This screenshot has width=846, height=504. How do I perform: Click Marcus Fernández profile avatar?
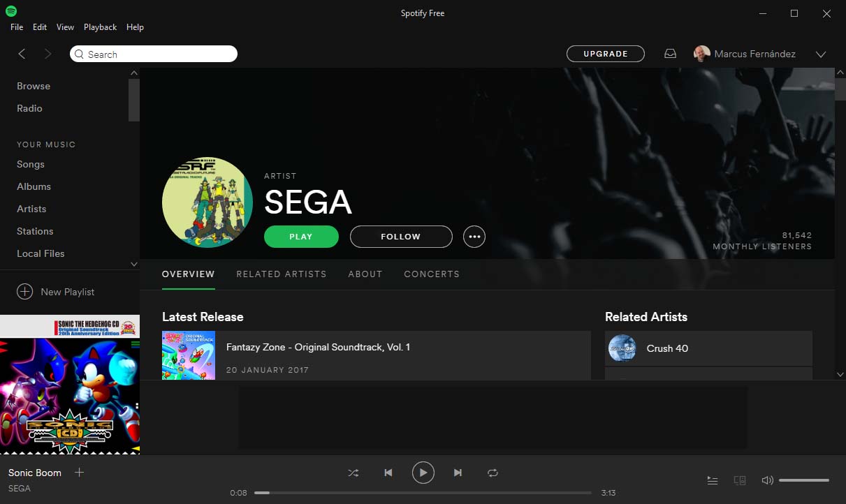[x=701, y=54]
